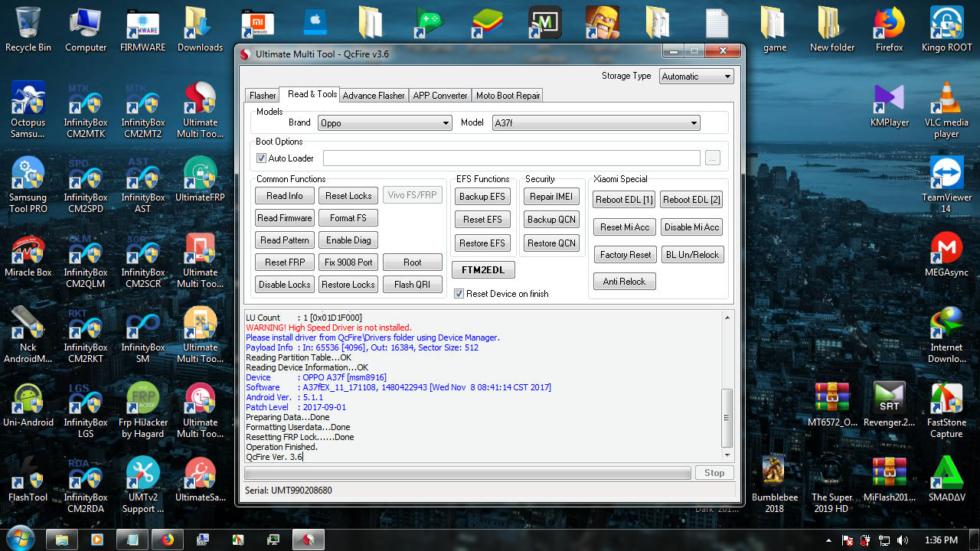Screen dimensions: 980x551
Task: Select the UltimateFRP desktop icon
Action: tap(201, 179)
